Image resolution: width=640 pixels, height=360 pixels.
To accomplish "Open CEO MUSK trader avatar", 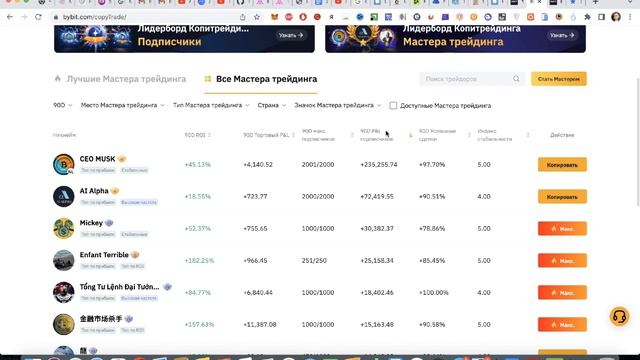I will (x=64, y=164).
